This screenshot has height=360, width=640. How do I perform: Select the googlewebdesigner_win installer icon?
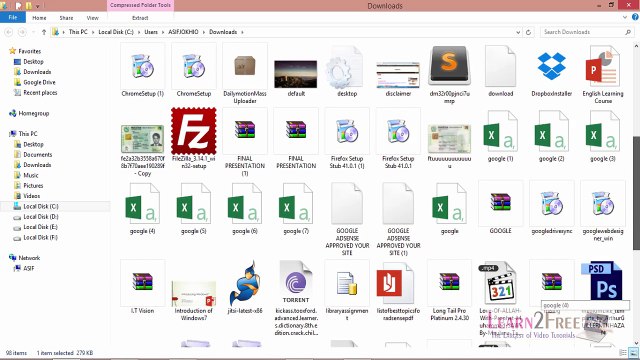pos(603,203)
